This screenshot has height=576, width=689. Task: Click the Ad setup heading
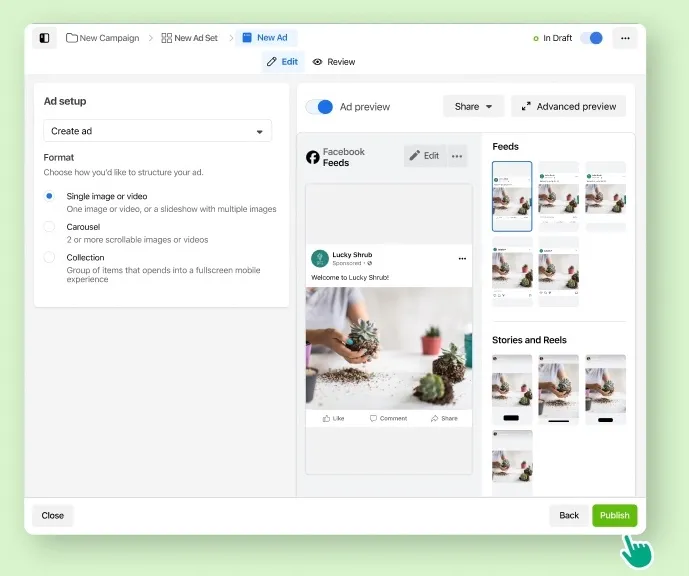(65, 101)
